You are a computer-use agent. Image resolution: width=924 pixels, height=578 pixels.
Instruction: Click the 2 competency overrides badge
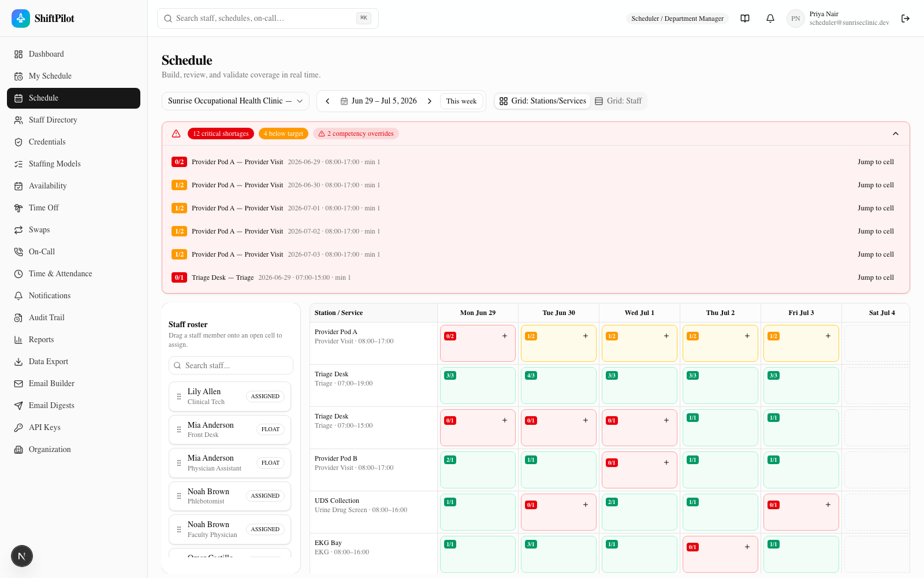pos(356,134)
